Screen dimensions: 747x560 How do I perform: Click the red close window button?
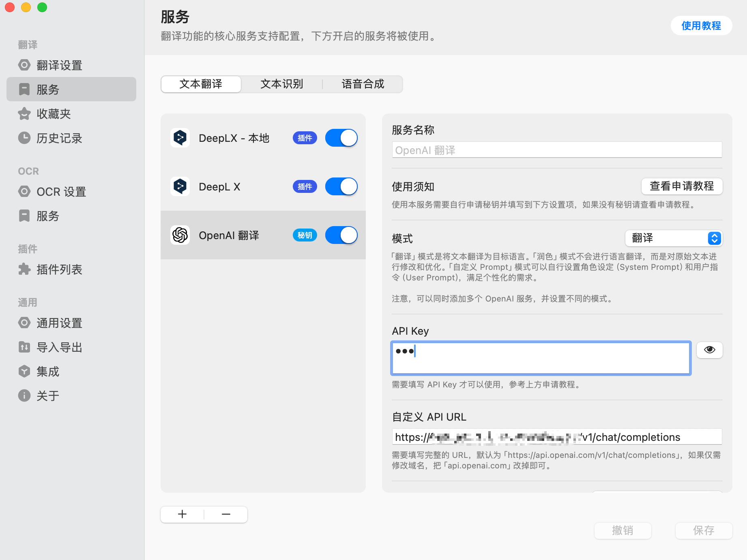pos(10,7)
